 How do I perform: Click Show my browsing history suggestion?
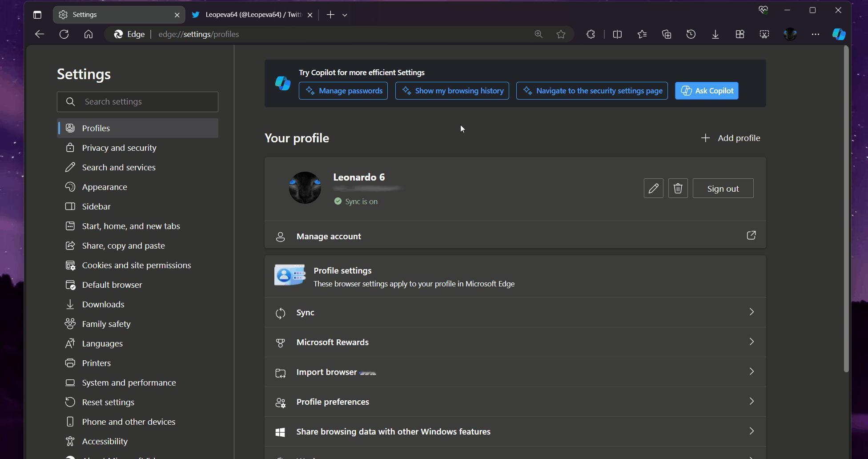coord(452,91)
